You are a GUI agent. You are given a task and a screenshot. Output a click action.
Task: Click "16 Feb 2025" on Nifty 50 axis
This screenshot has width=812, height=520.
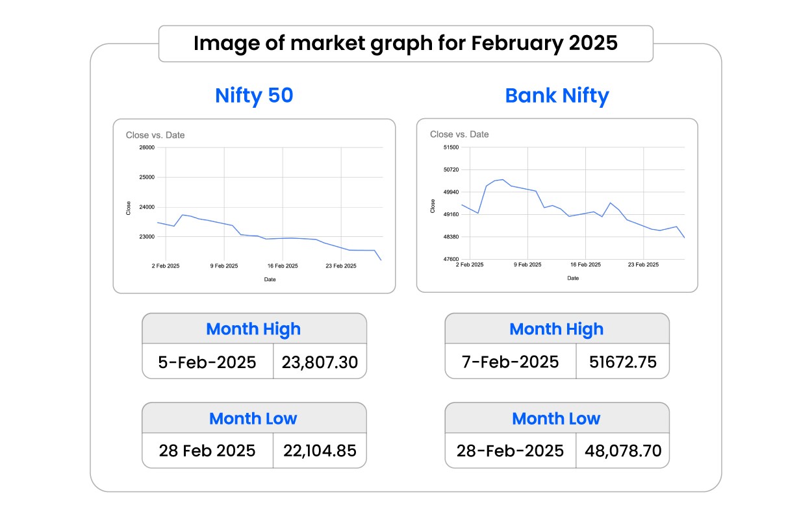pos(283,266)
